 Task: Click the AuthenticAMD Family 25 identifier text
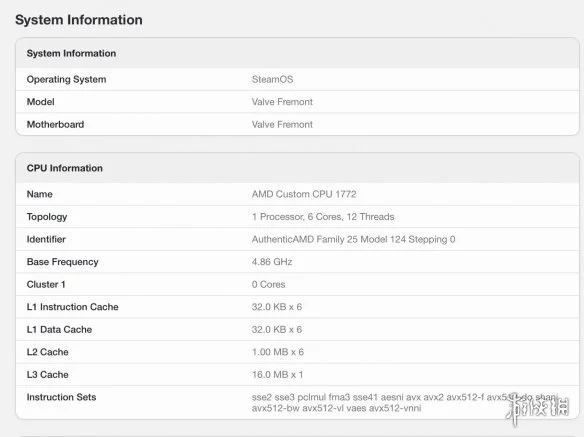click(x=353, y=239)
